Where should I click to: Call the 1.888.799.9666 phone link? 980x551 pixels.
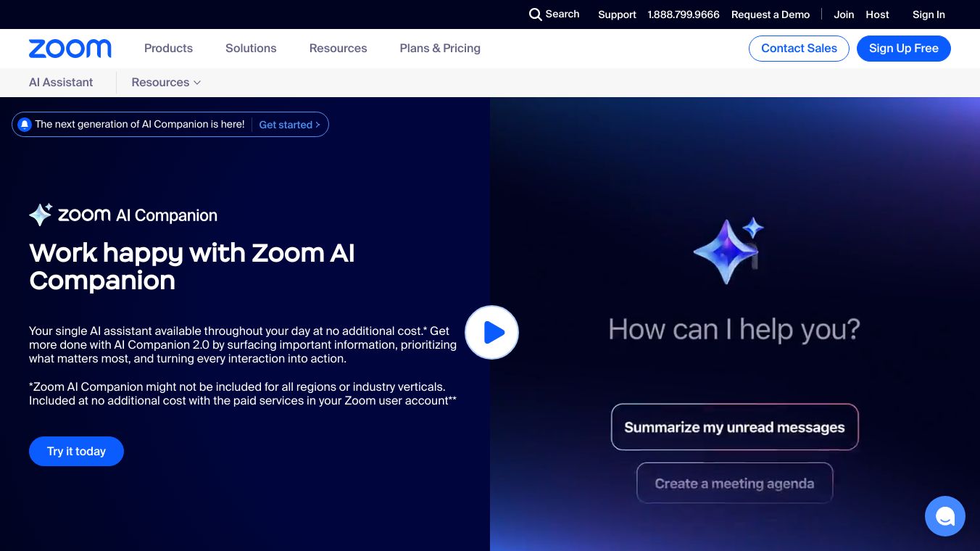[684, 14]
